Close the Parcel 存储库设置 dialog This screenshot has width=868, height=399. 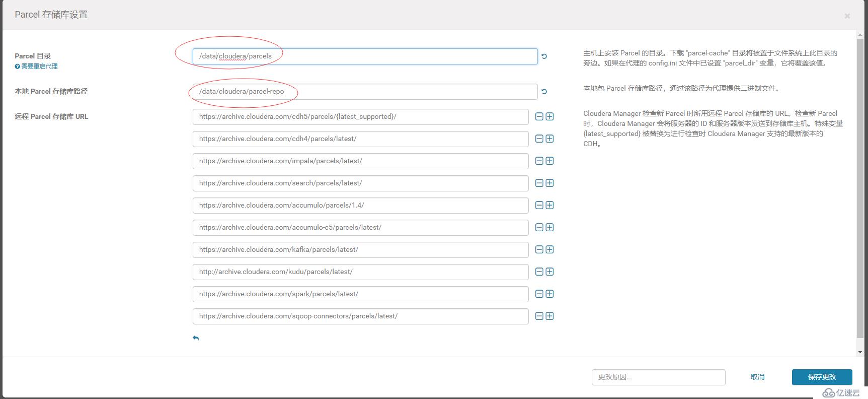[847, 16]
